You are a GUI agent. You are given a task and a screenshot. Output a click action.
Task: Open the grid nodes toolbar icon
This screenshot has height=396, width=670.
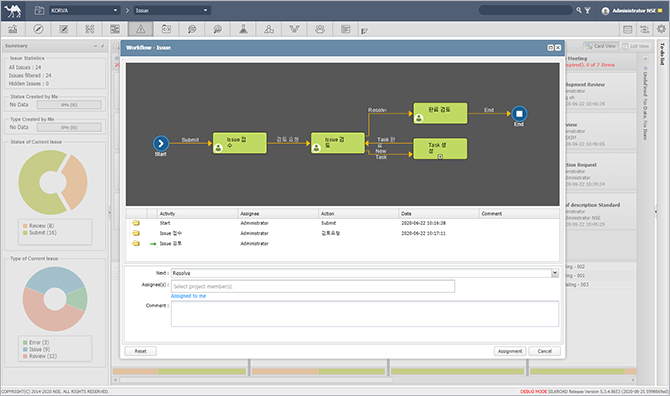pos(90,29)
